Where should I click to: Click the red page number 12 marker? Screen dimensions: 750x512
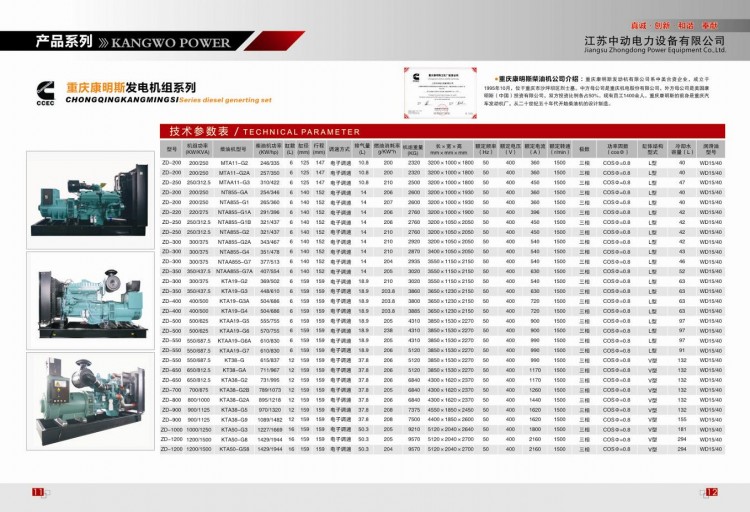point(712,492)
